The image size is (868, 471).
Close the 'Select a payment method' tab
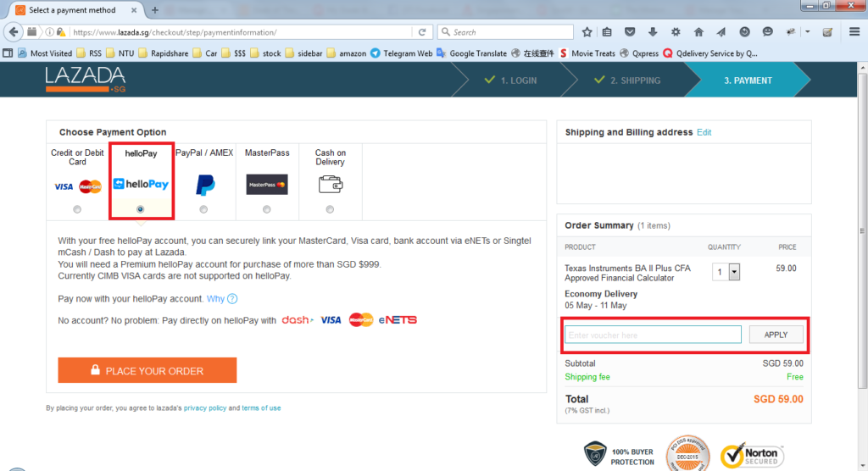click(x=134, y=10)
